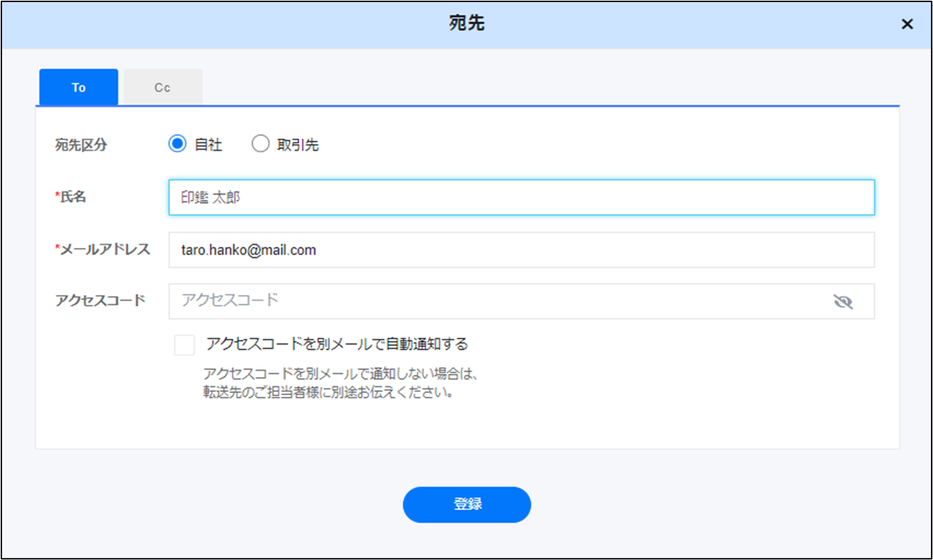Screen dimensions: 933x560
Task: Click the email field showing taro.hanko@mail.com
Action: [521, 250]
